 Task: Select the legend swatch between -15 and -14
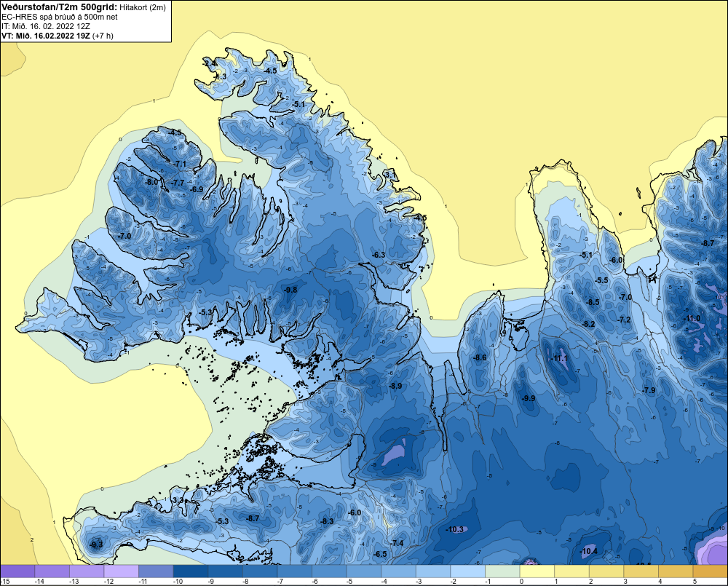coord(17,571)
